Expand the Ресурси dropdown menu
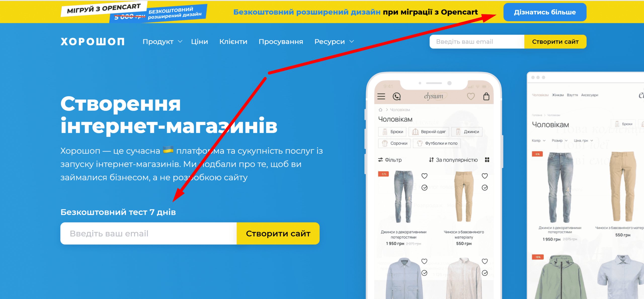The image size is (644, 299). (334, 42)
